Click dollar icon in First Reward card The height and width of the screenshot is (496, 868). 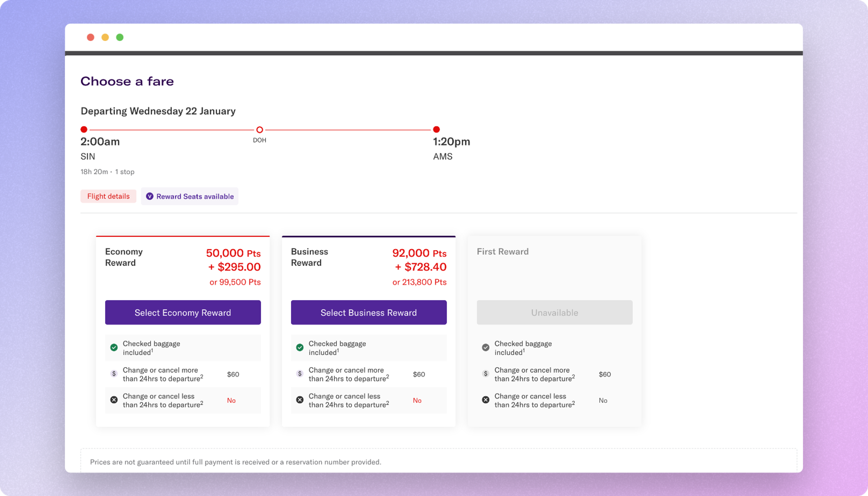pyautogui.click(x=486, y=374)
